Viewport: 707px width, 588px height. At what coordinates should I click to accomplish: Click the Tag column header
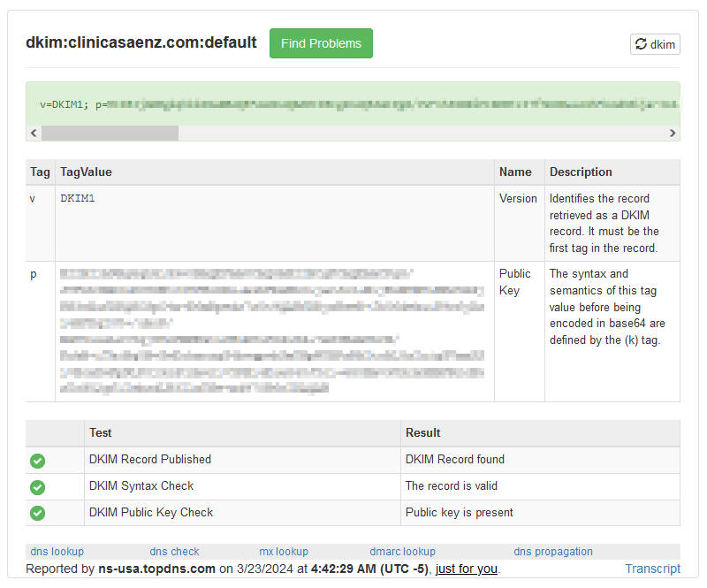coord(40,172)
